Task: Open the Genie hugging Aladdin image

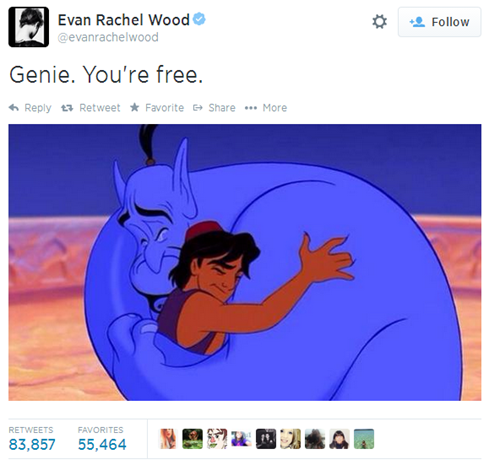Action: coord(245,262)
